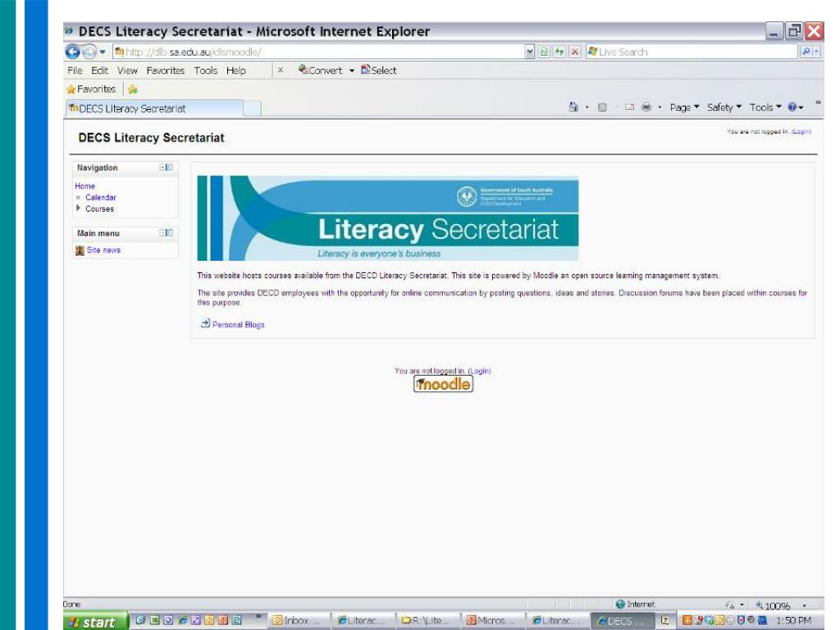Click the Favorites star button
This screenshot has width=840, height=630.
click(x=91, y=89)
